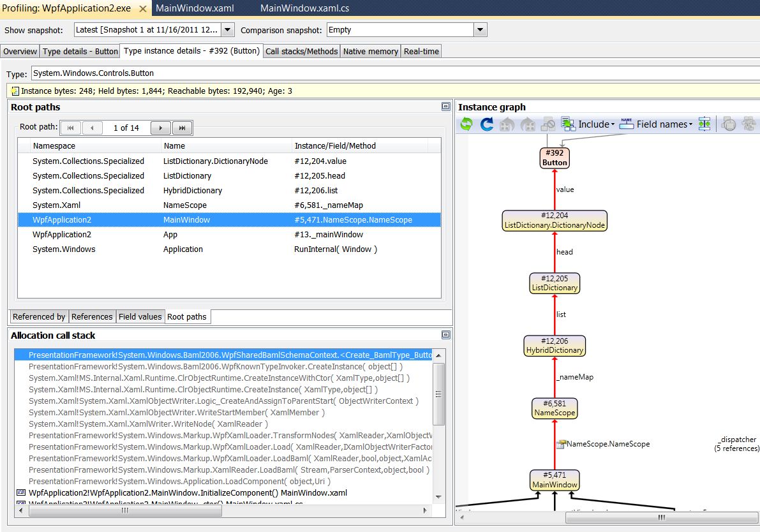The image size is (760, 532).
Task: Go to previous root path
Action: pos(92,128)
